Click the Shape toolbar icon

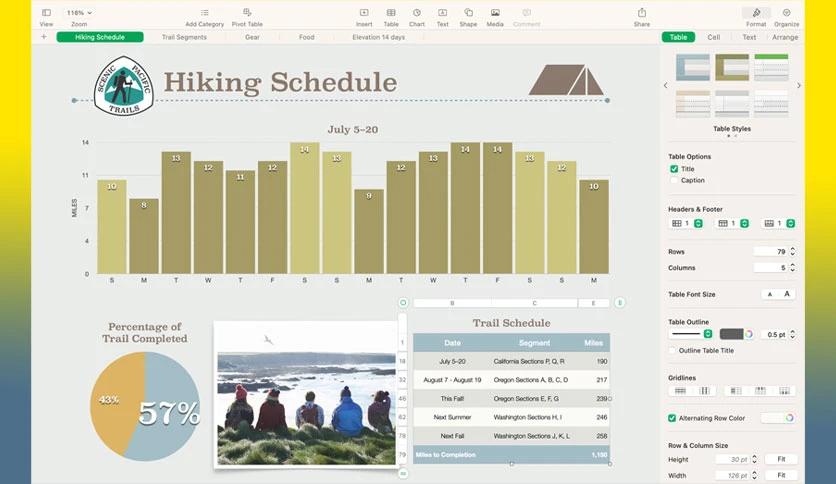point(468,13)
